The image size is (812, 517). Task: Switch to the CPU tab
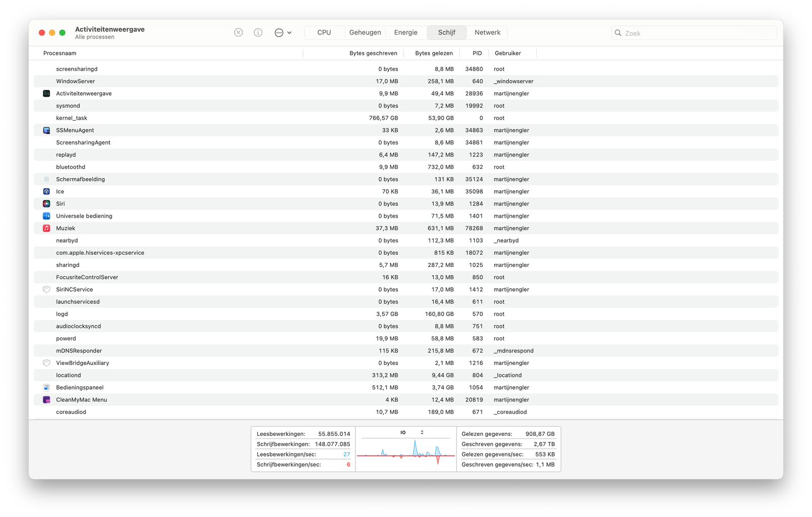tap(324, 32)
